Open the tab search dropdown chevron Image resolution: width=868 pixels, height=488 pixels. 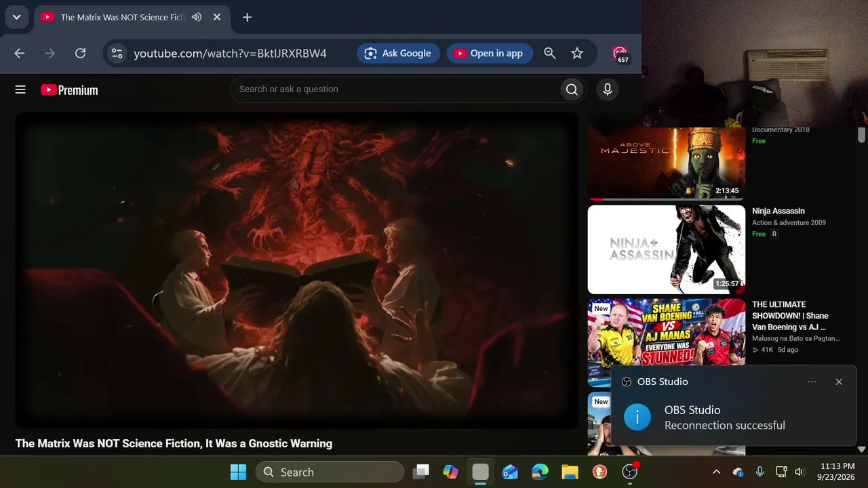[16, 18]
